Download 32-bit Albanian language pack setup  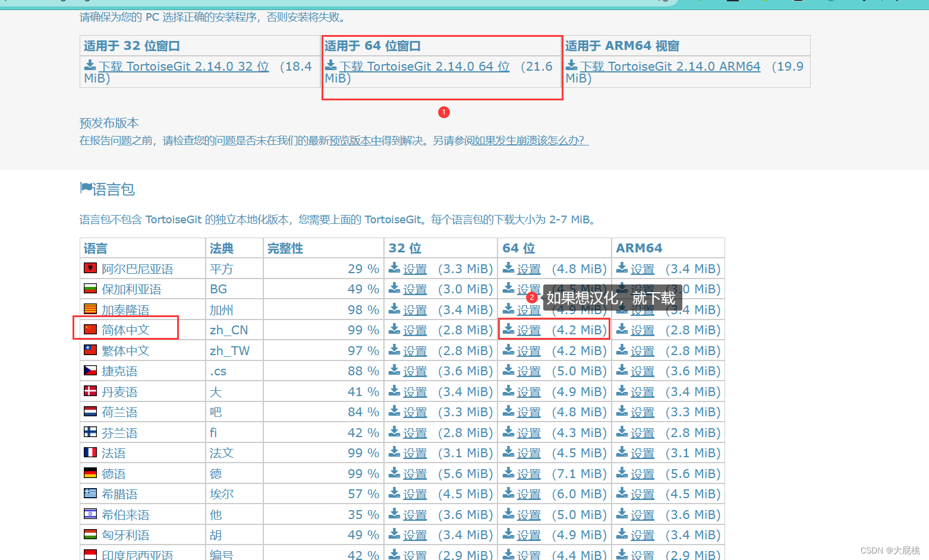(x=415, y=269)
